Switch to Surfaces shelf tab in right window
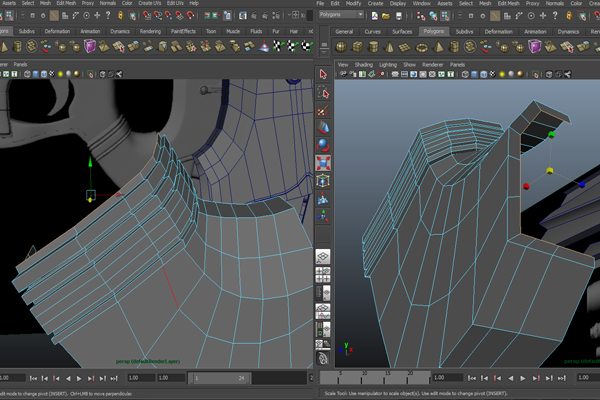This screenshot has width=600, height=400. coord(402,31)
